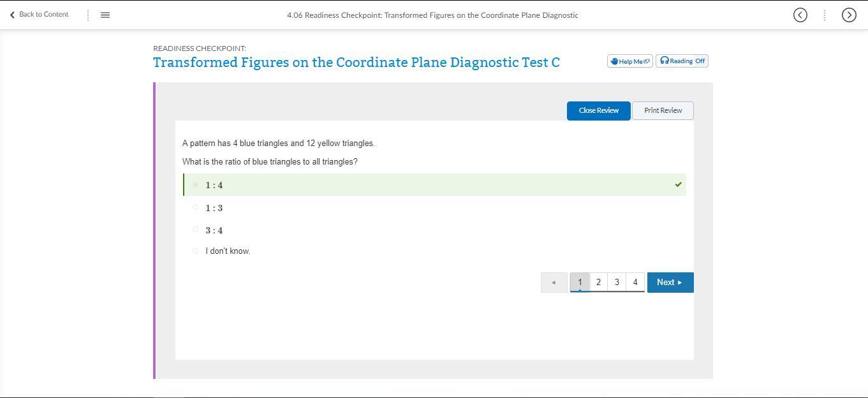Choose the I don't know radio option
The height and width of the screenshot is (398, 868).
point(195,251)
